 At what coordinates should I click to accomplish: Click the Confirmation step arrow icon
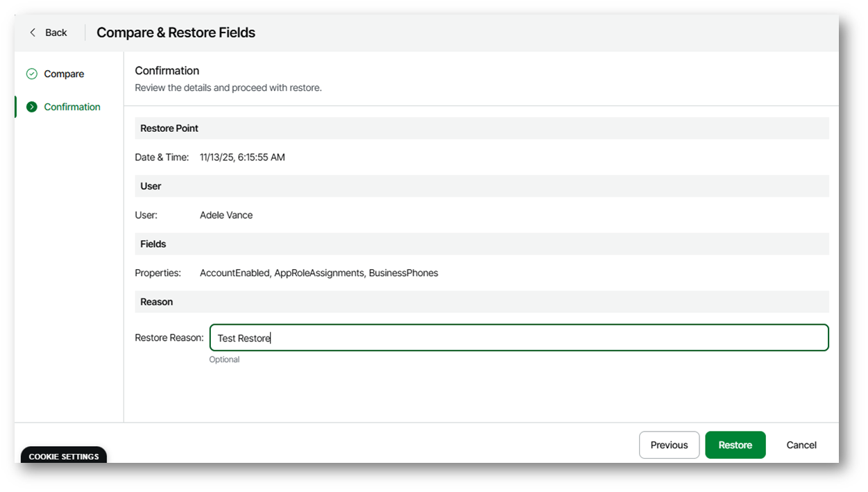(31, 107)
